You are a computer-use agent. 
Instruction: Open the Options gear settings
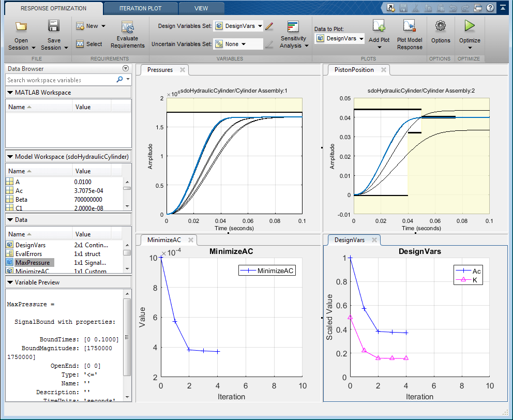click(x=441, y=26)
